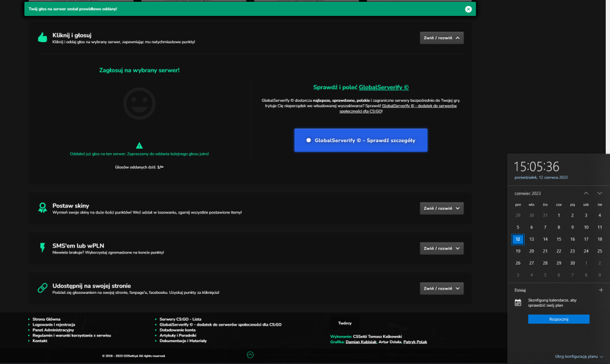The width and height of the screenshot is (610, 364).
Task: Select June 30 in the calendar
Action: 572,263
